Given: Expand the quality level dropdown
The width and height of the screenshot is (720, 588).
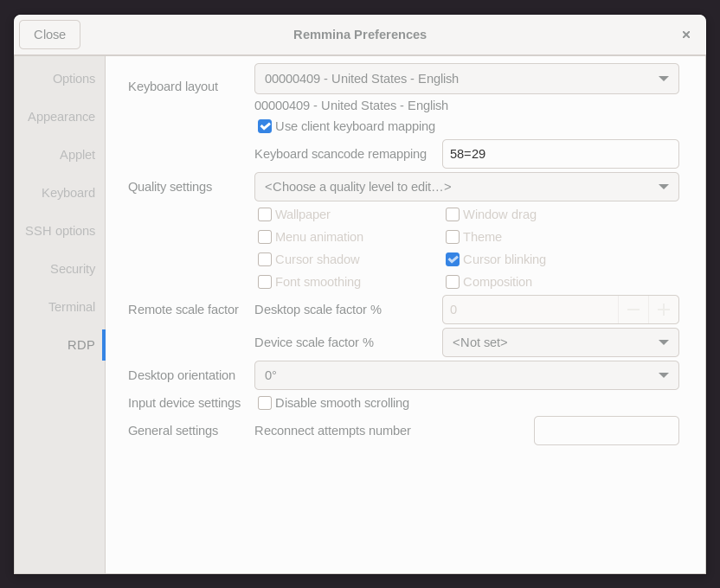Looking at the screenshot, I should [466, 187].
